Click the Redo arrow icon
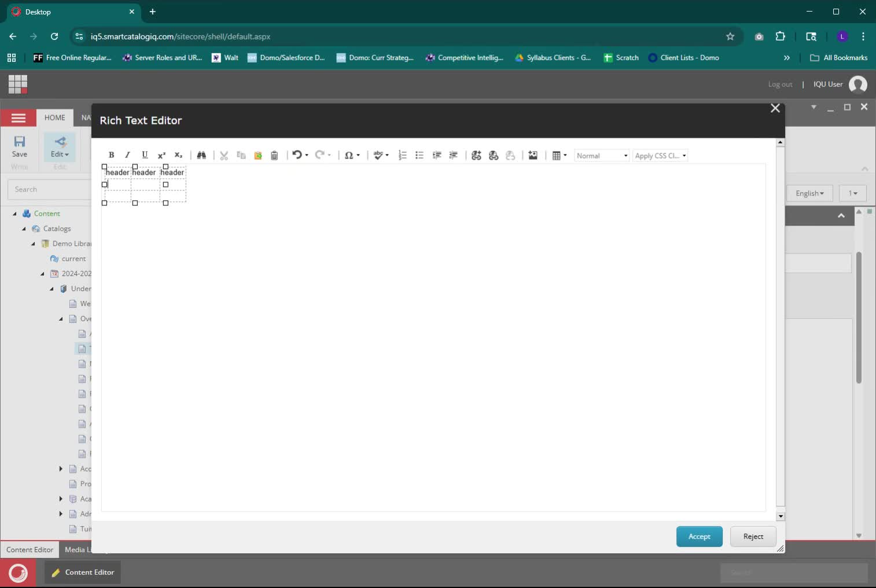 [x=319, y=155]
